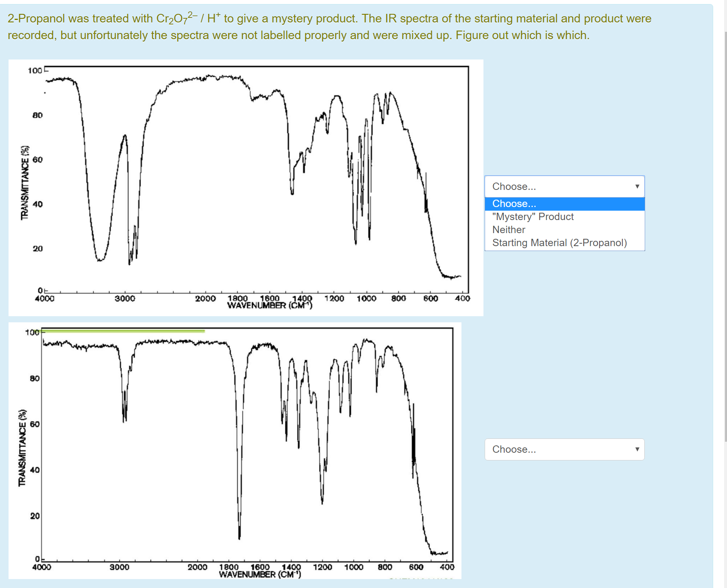Screen dimensions: 727x588
Task: Click the broad O-H trough in top spectrum
Action: coord(100,257)
